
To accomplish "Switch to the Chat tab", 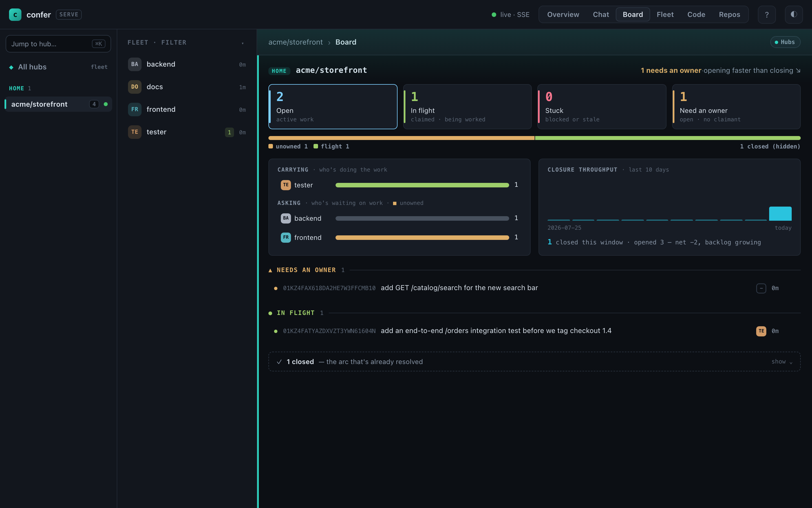I will pyautogui.click(x=601, y=14).
